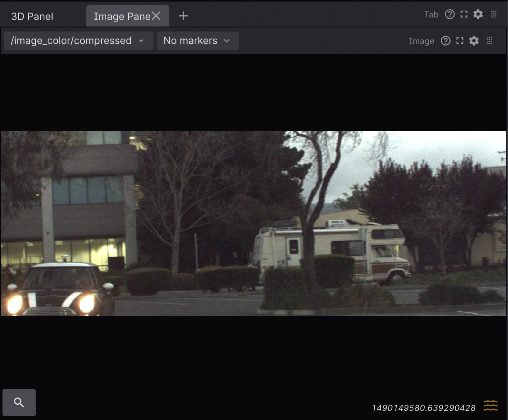
Task: Click the yellow waves icon by timestamp
Action: click(490, 405)
